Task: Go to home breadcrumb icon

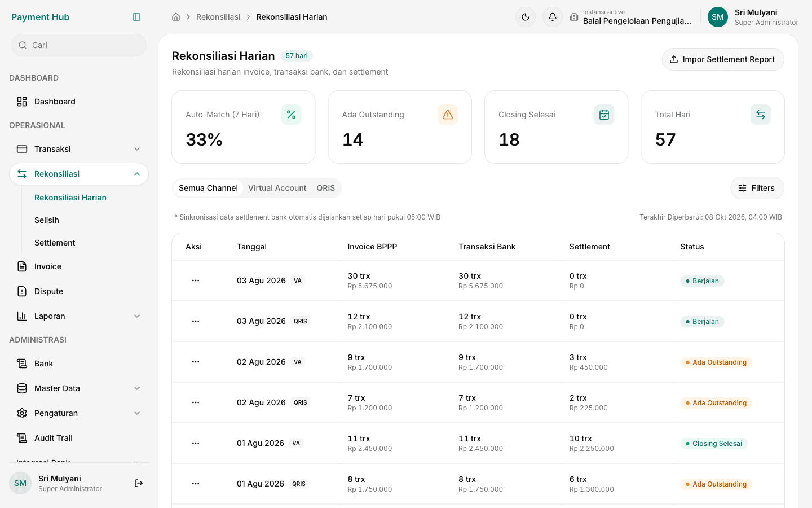Action: [176, 17]
